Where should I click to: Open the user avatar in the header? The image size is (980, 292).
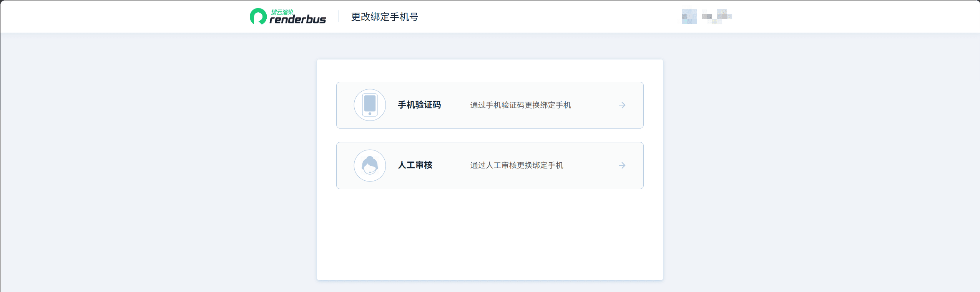pyautogui.click(x=689, y=16)
